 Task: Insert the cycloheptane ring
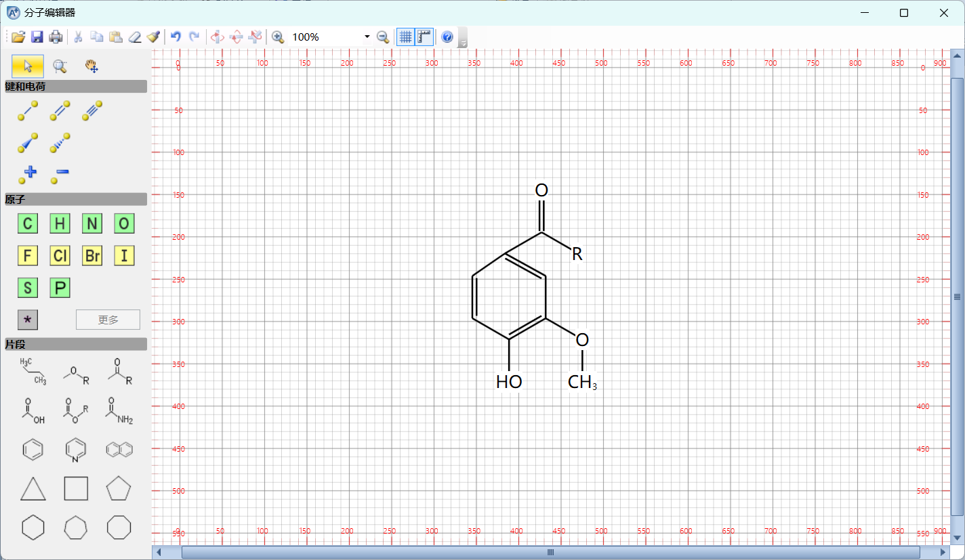pos(76,527)
